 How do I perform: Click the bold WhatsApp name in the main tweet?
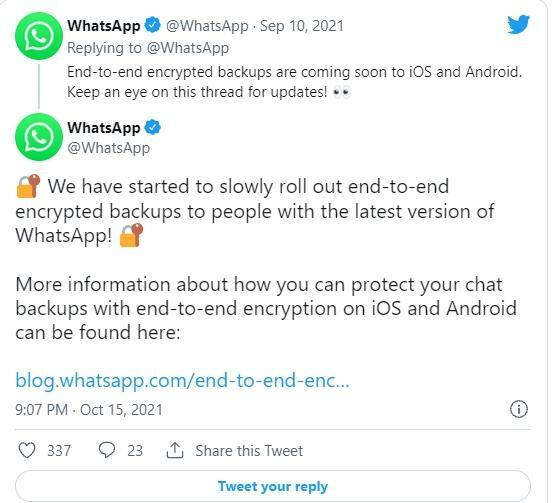point(104,128)
